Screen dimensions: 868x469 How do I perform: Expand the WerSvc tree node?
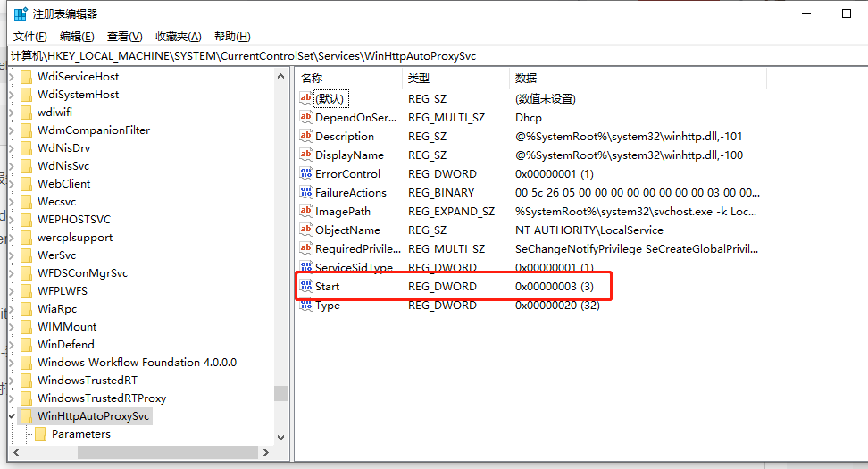tap(12, 255)
